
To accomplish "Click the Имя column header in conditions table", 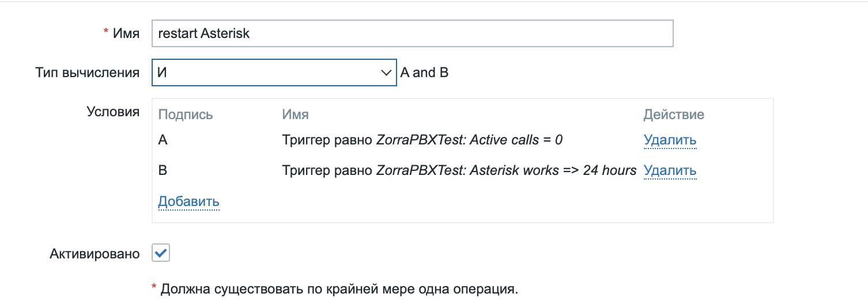I will pyautogui.click(x=295, y=115).
